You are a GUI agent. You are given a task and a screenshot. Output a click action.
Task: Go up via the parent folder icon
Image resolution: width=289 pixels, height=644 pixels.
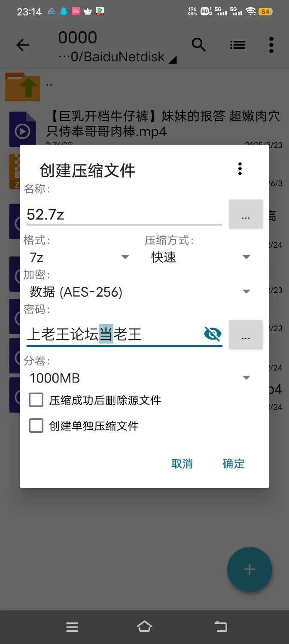point(23,87)
